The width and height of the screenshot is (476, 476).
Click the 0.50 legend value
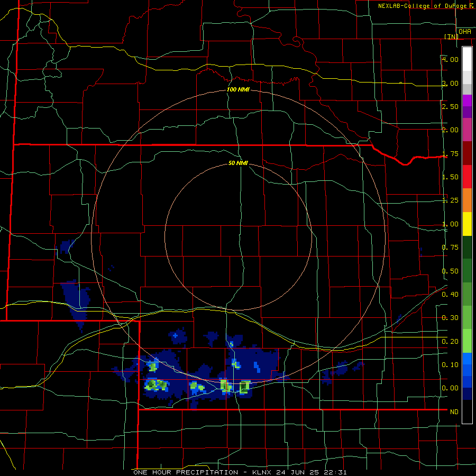450,271
